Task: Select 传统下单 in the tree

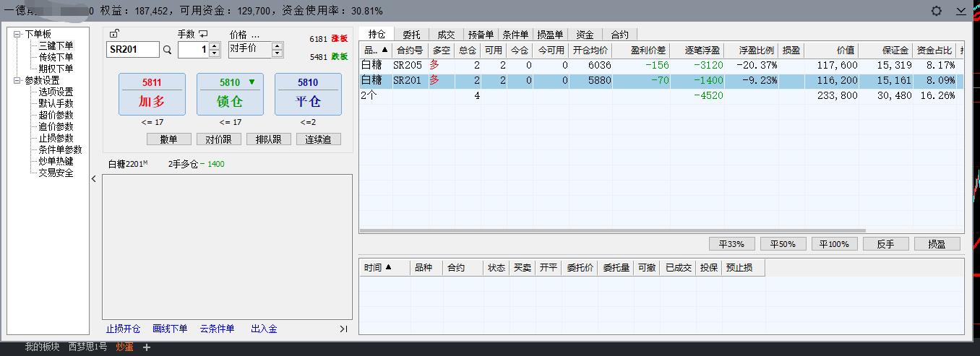Action: point(56,57)
